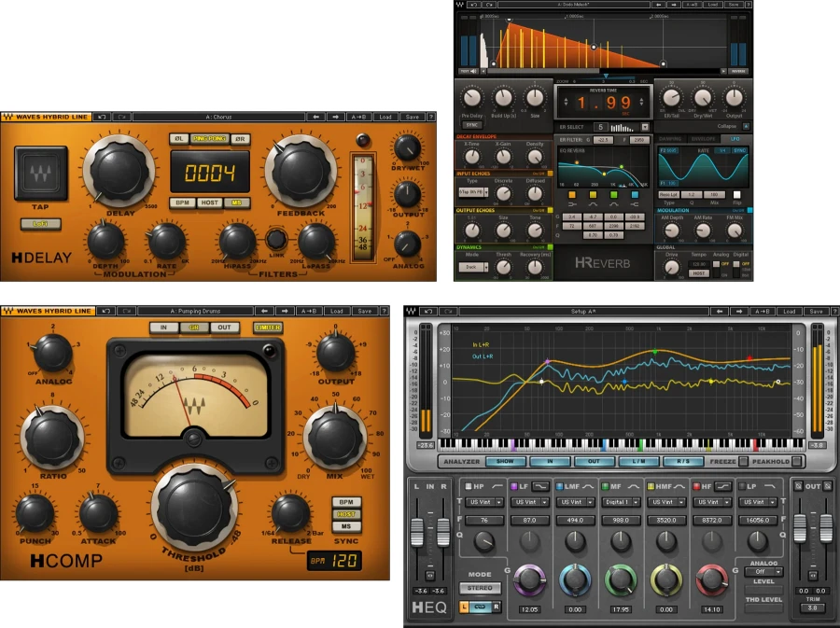This screenshot has height=628, width=840.
Task: Open HMF filter type dropdown in H-EQ
Action: click(666, 502)
